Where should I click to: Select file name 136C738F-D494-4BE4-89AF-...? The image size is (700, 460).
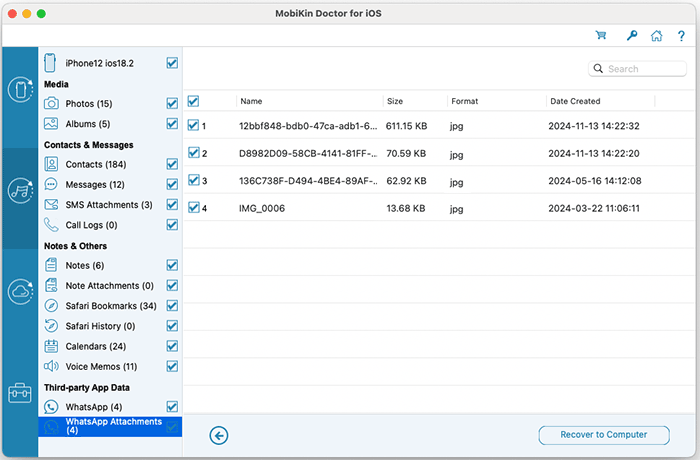(x=308, y=181)
